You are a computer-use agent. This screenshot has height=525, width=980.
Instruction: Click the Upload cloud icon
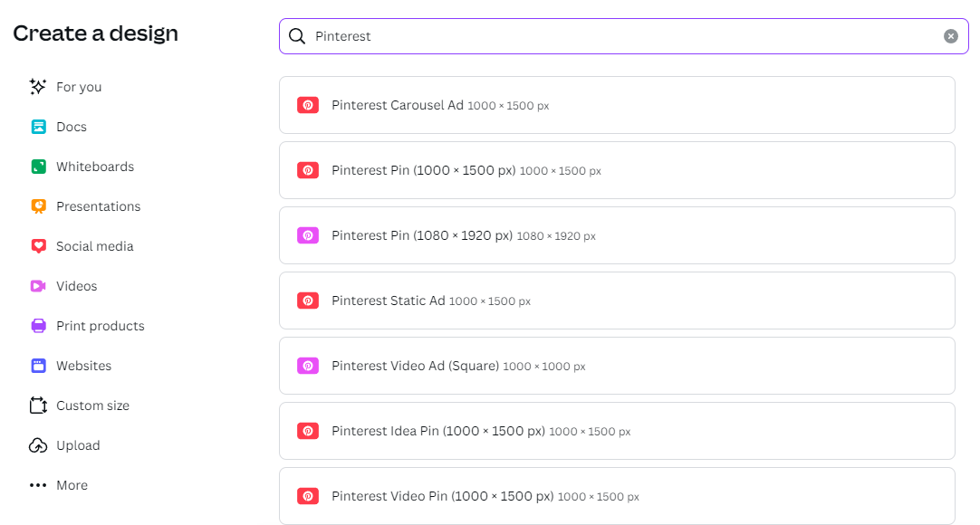coord(38,445)
